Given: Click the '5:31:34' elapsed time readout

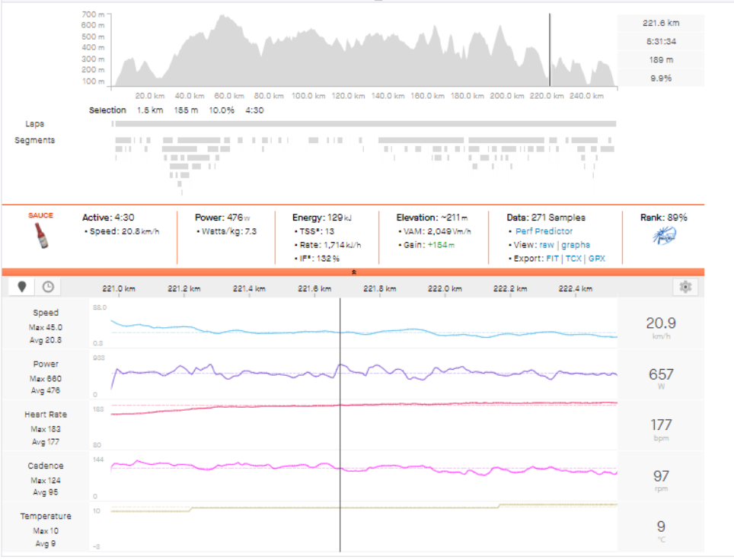Looking at the screenshot, I should [661, 41].
